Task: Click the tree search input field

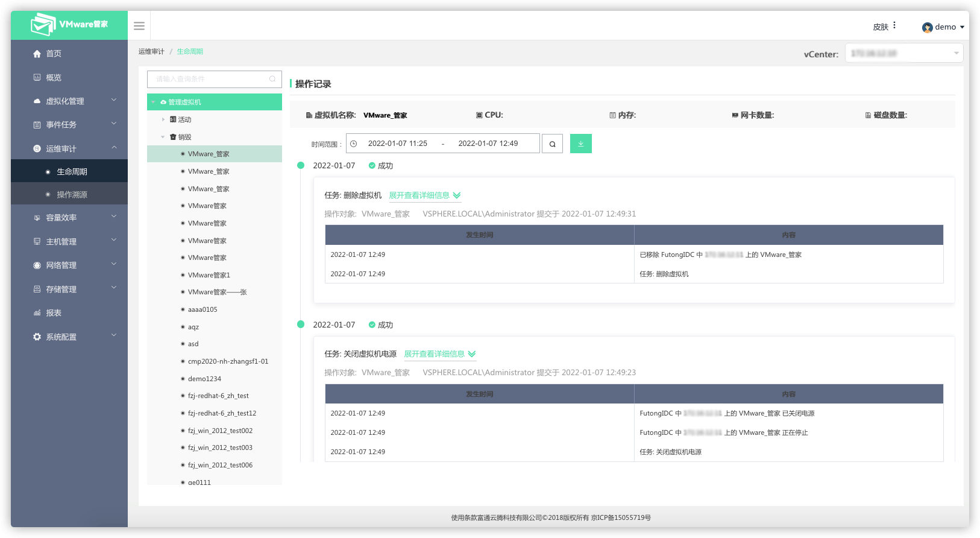Action: coord(215,79)
